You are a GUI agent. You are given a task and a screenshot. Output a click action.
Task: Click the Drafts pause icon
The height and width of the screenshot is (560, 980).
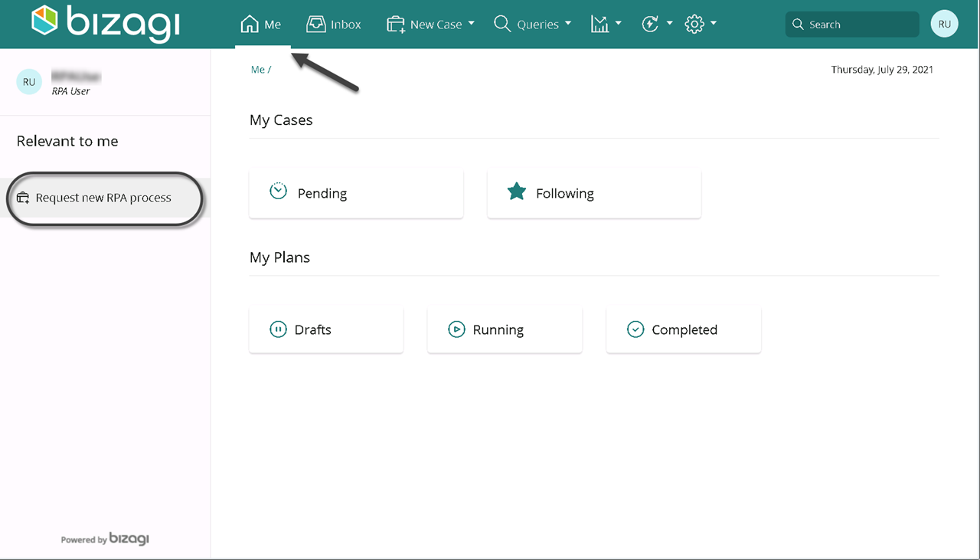[x=277, y=329]
